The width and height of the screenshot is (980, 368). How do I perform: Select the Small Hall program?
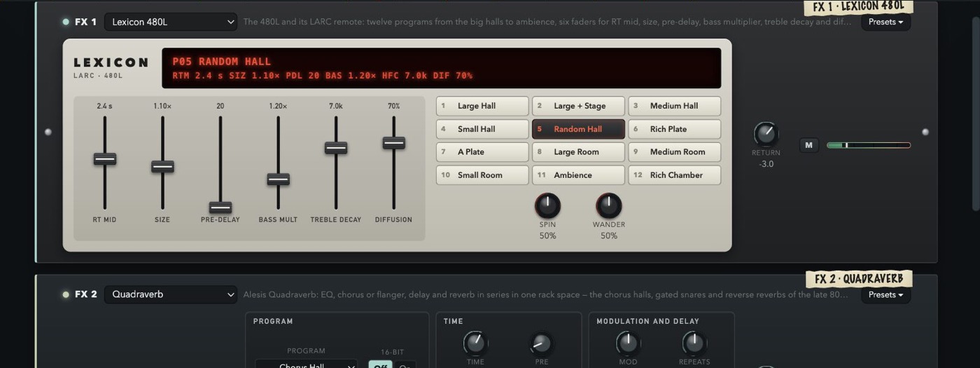click(x=482, y=129)
